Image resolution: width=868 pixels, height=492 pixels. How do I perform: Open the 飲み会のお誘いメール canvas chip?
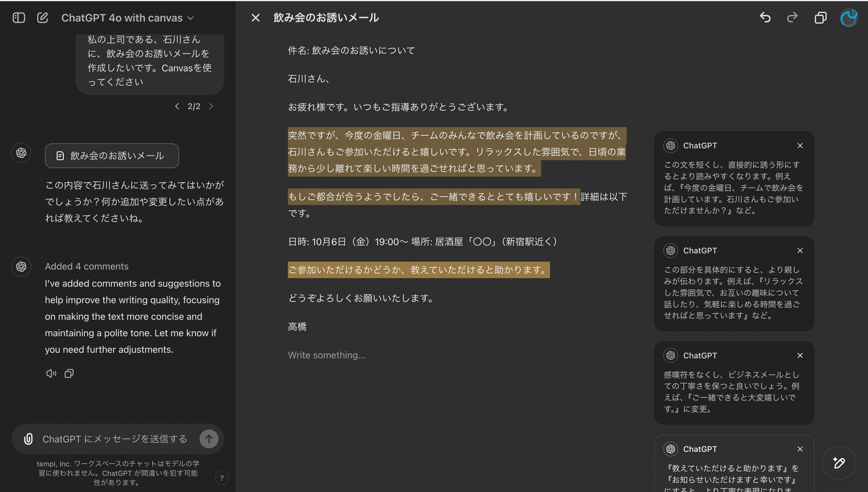112,156
